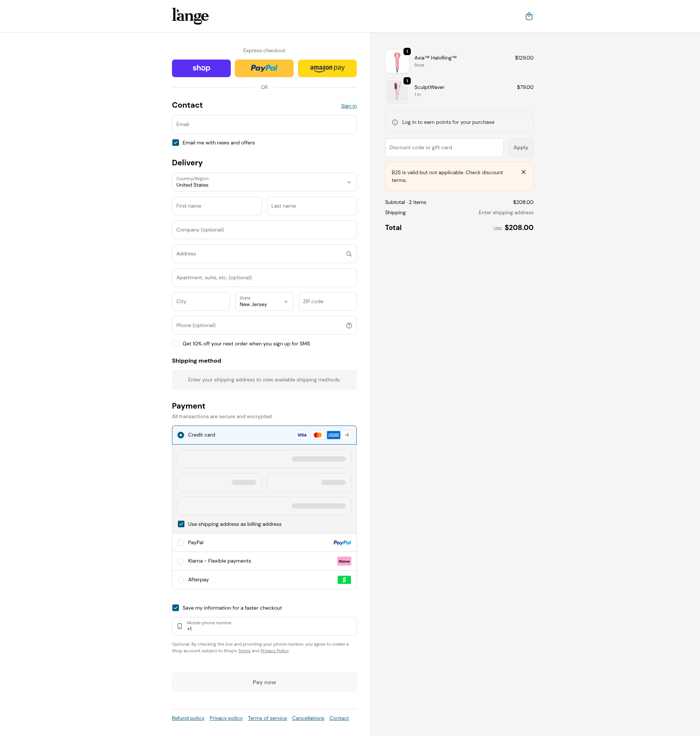Select the PayPal payment radio option

point(180,542)
